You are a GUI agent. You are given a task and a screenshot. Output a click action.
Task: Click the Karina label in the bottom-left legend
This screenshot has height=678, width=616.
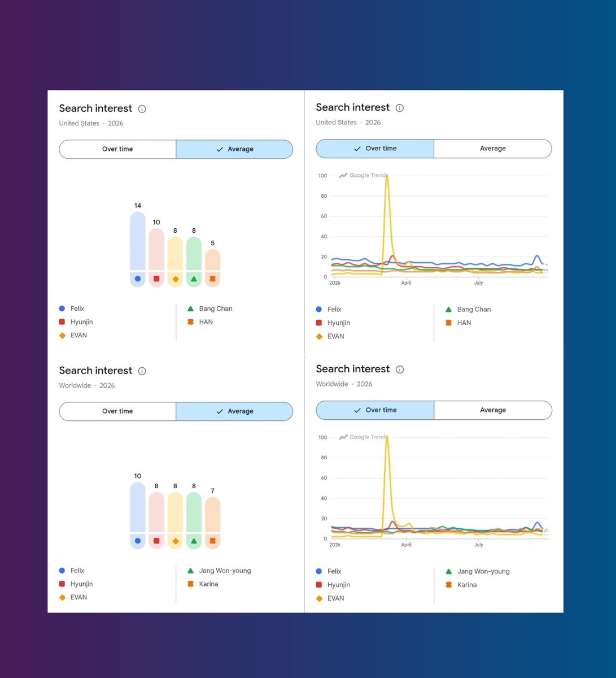208,584
